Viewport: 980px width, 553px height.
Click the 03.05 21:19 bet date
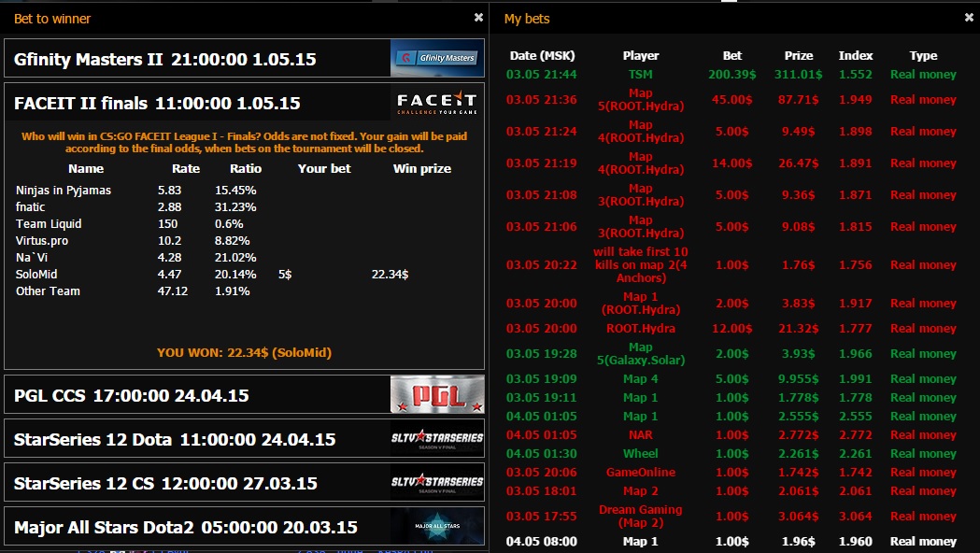coord(541,163)
